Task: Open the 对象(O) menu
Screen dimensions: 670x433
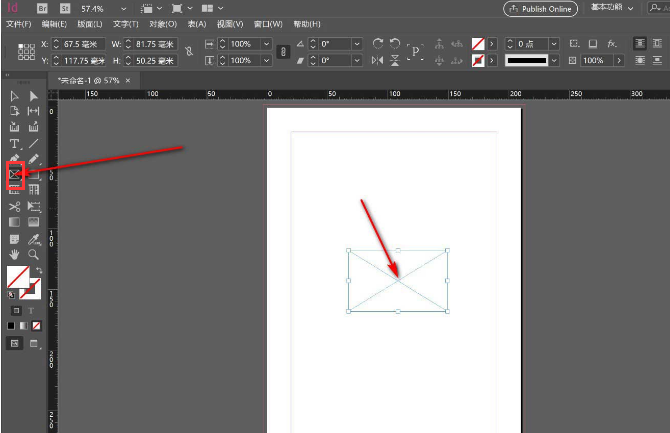Action: [x=163, y=23]
